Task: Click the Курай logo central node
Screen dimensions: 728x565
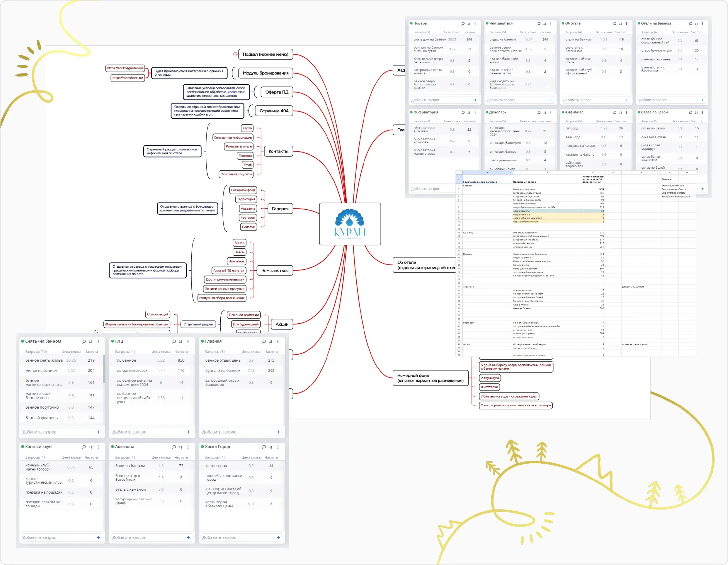Action: (x=350, y=224)
